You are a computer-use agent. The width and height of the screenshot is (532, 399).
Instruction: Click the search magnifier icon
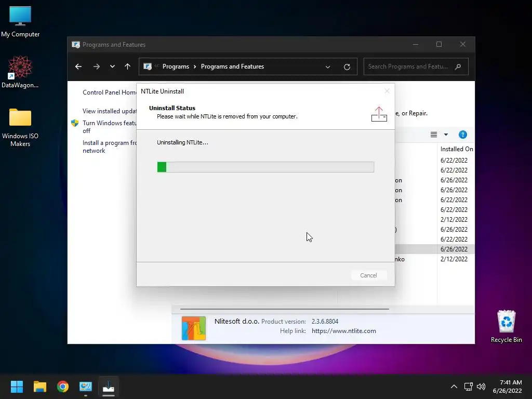tap(458, 66)
